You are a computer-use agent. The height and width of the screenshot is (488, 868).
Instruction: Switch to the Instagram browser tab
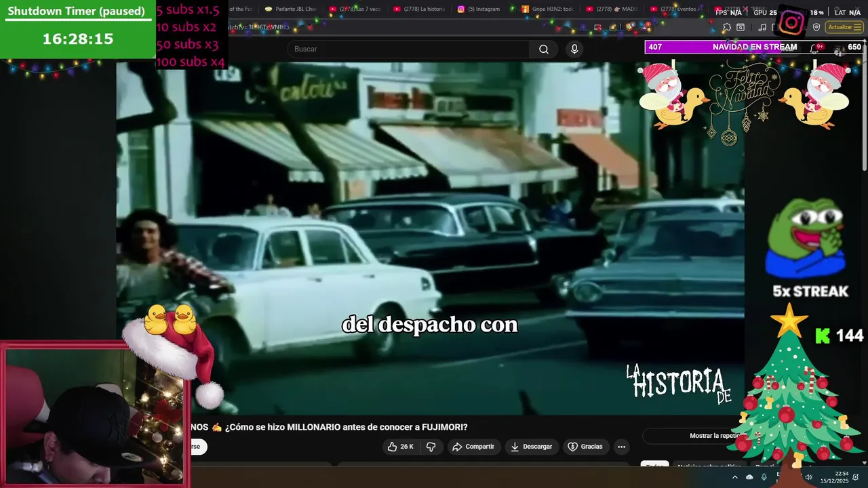[x=483, y=9]
